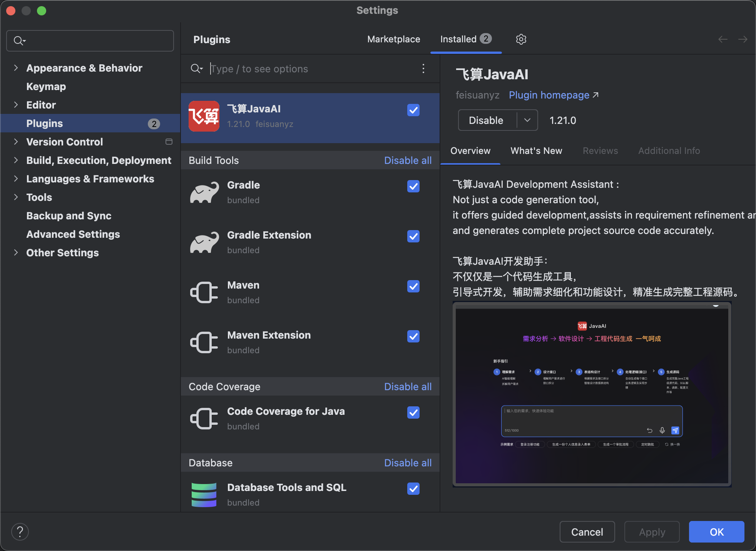Click the Maven plug icon

tap(204, 292)
